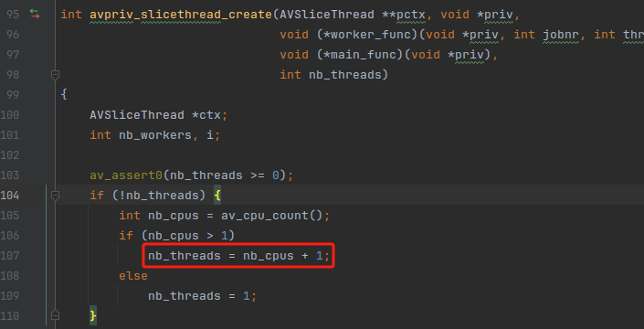Click the av_cpu_count() function call
644x329 pixels.
[x=271, y=216]
